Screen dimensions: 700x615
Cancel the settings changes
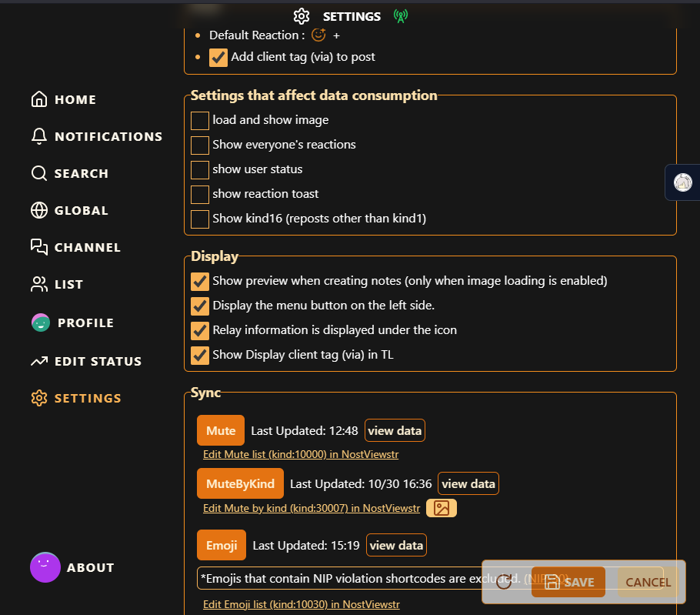click(648, 582)
